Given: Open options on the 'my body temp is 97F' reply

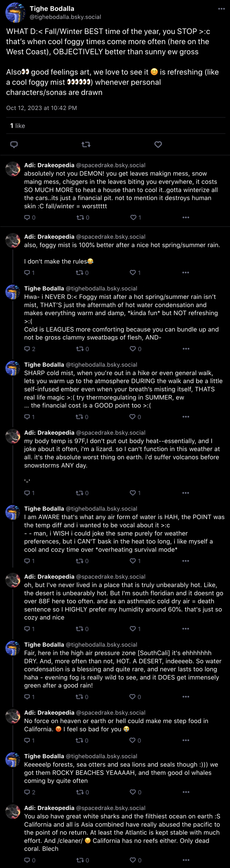Looking at the screenshot, I should [186, 493].
